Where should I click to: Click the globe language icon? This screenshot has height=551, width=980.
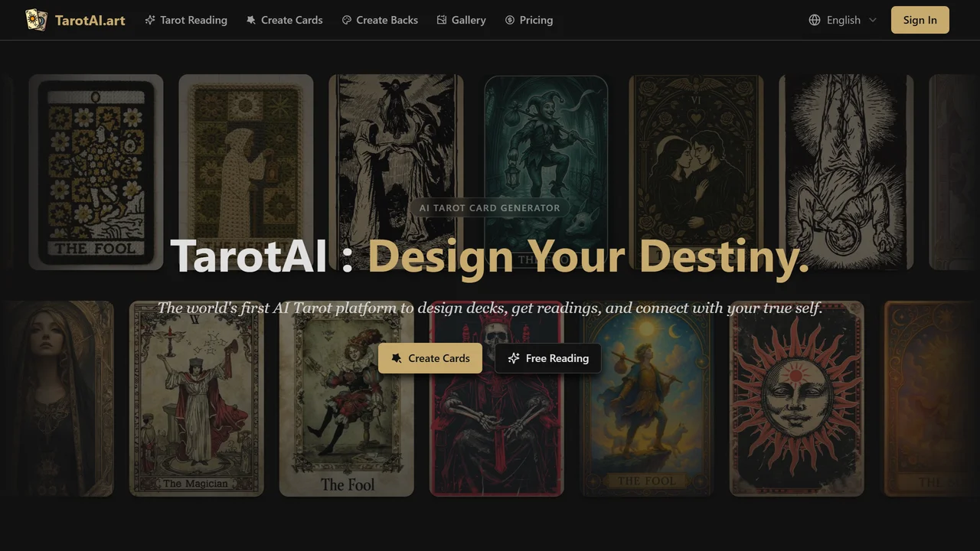[x=815, y=20]
